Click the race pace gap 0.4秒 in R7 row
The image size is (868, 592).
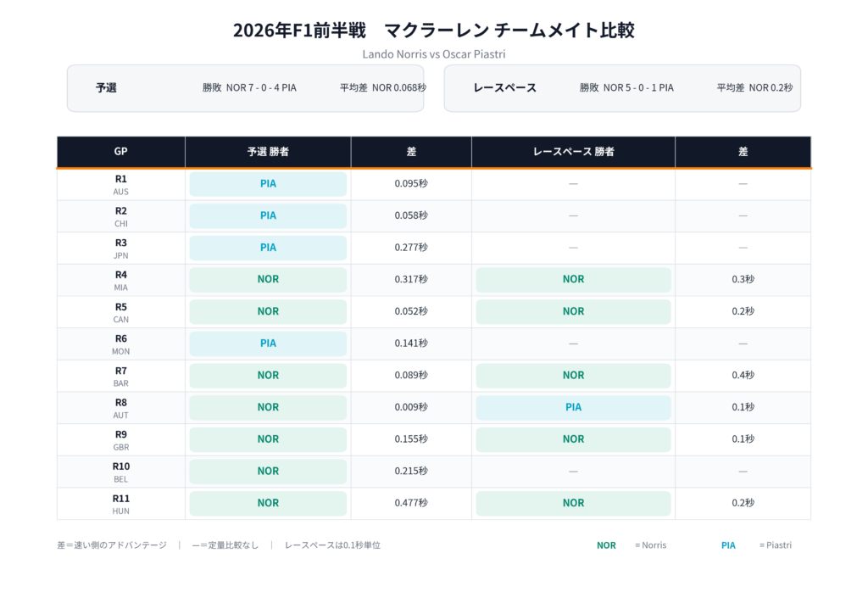[743, 376]
